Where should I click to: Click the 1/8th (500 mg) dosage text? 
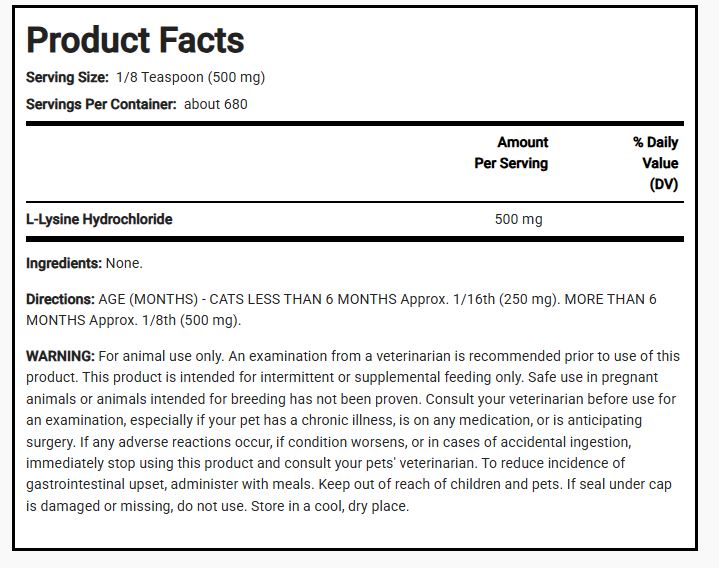[191, 320]
